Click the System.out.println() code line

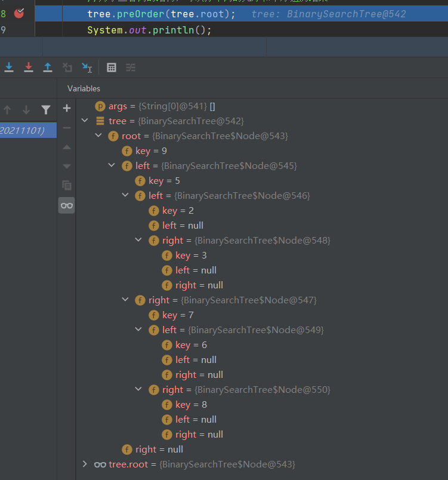click(149, 30)
